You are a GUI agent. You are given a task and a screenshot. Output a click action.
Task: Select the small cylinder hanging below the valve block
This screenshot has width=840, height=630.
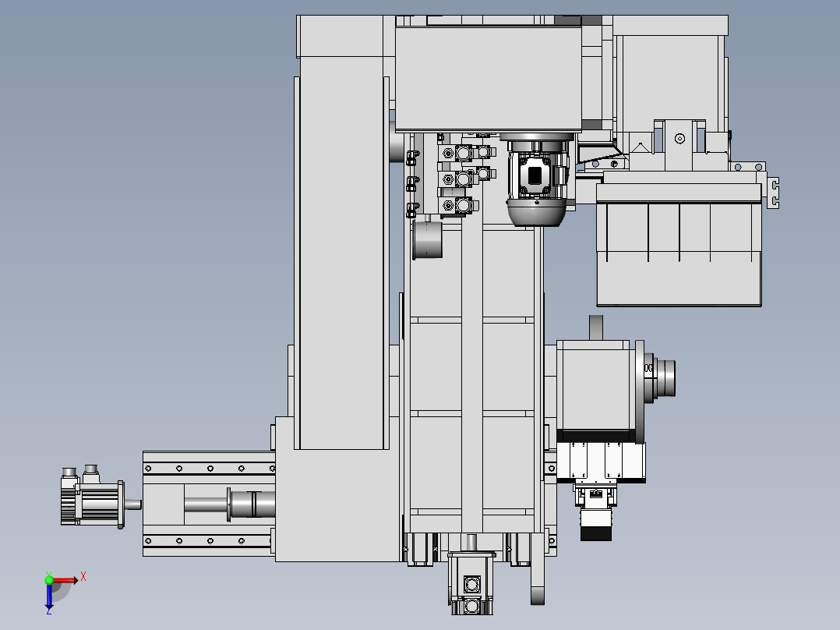(x=428, y=239)
